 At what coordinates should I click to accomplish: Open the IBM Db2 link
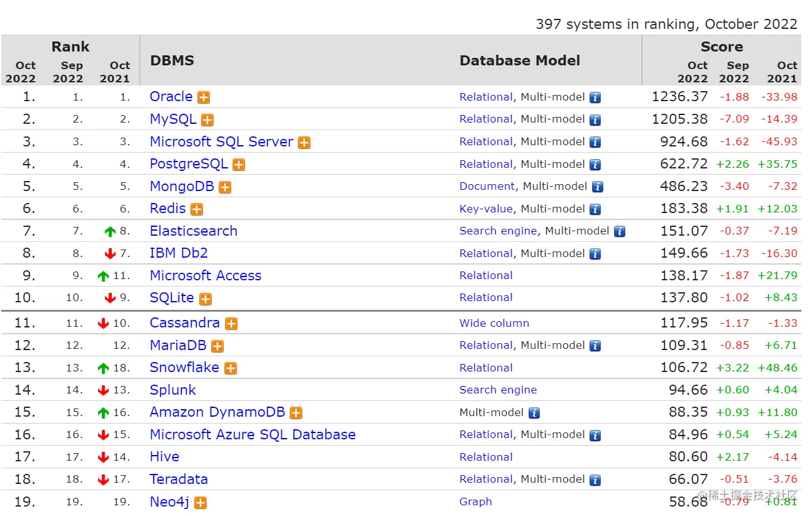178,253
